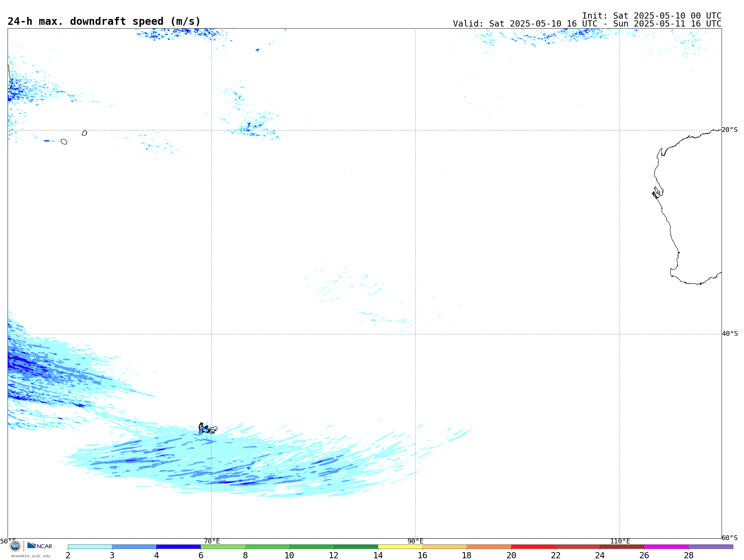Screen dimensions: 744x560
Task: Click colorbar tick label 2
Action: 68,555
